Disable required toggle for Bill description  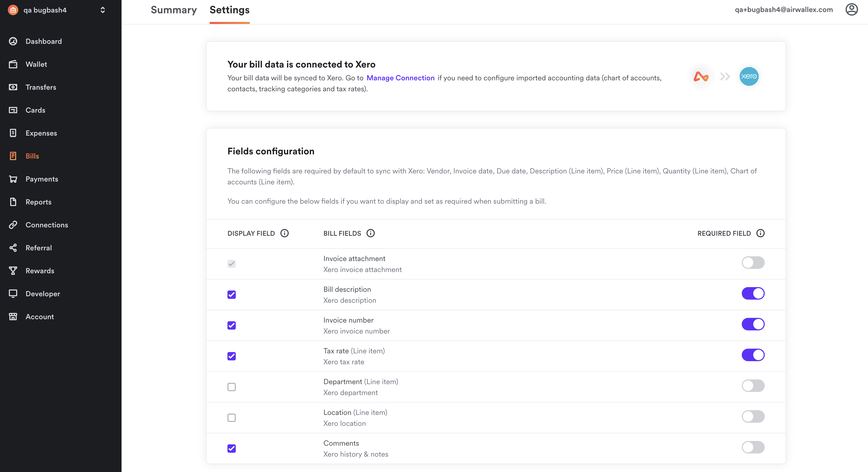click(753, 293)
